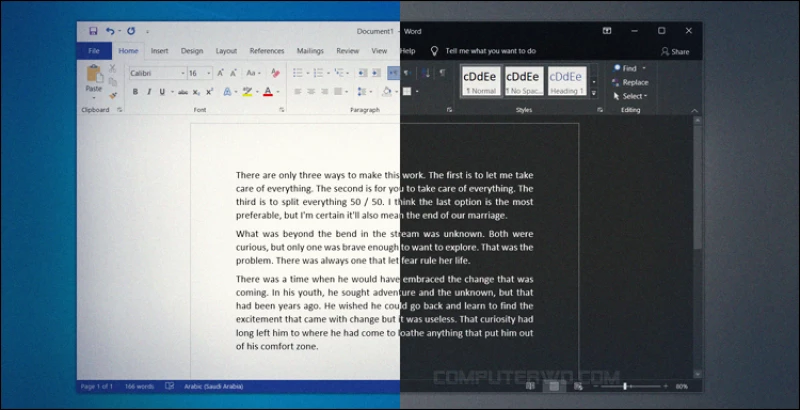Image resolution: width=800 pixels, height=410 pixels.
Task: Clear all formatting with eraser icon
Action: pyautogui.click(x=275, y=73)
